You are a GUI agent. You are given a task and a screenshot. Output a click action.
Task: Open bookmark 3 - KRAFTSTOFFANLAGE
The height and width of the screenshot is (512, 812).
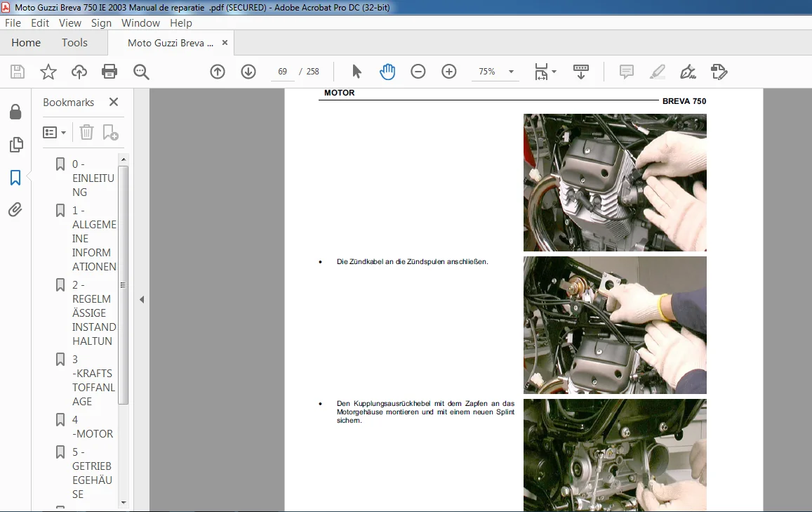pos(93,380)
